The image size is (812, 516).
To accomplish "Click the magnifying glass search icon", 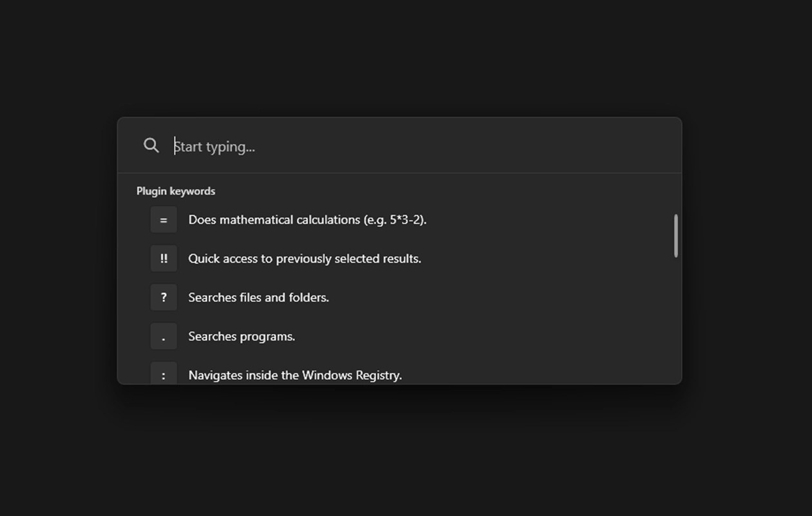I will click(x=151, y=145).
